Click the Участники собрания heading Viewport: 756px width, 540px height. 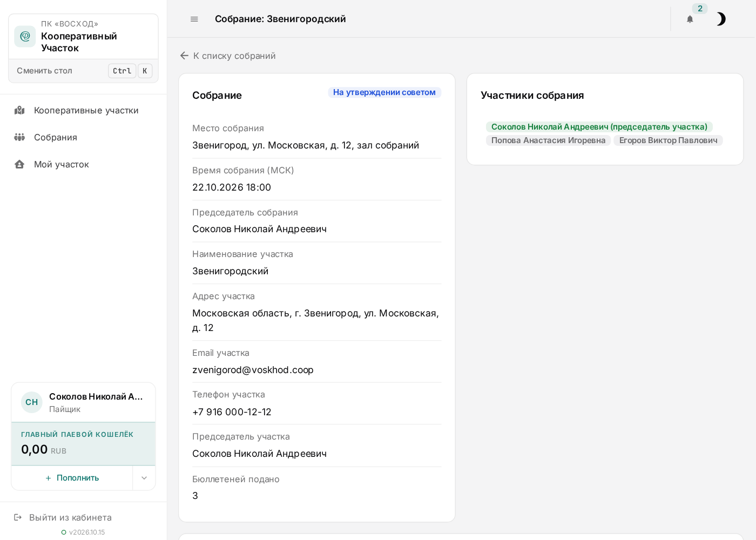tap(532, 96)
